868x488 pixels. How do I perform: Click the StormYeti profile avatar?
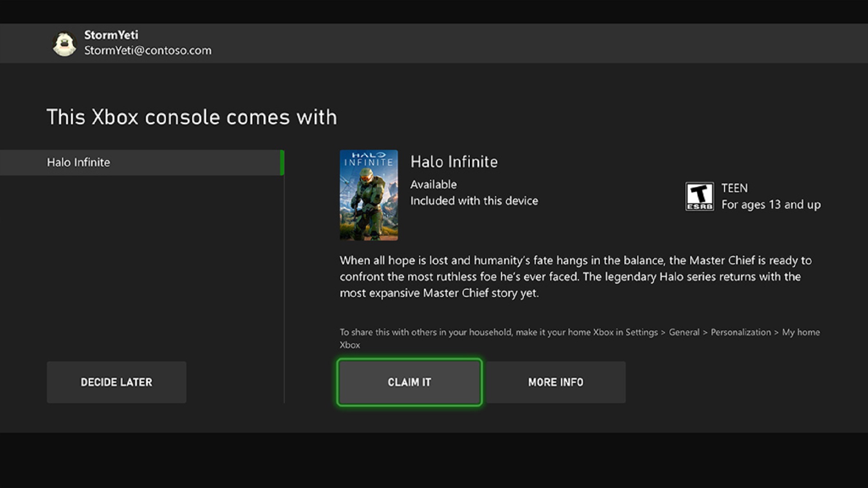64,44
